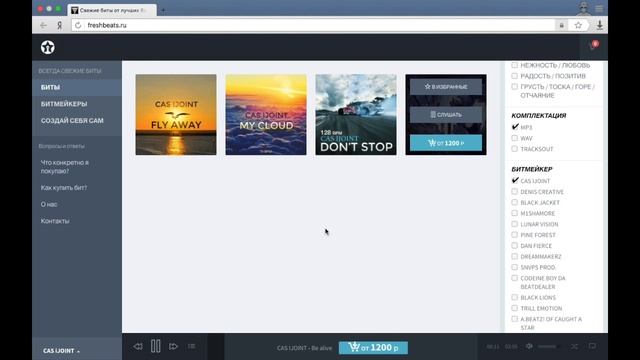This screenshot has height=360, width=640.
Task: Check BLACK LIONS beatmaker filter
Action: coord(515,298)
